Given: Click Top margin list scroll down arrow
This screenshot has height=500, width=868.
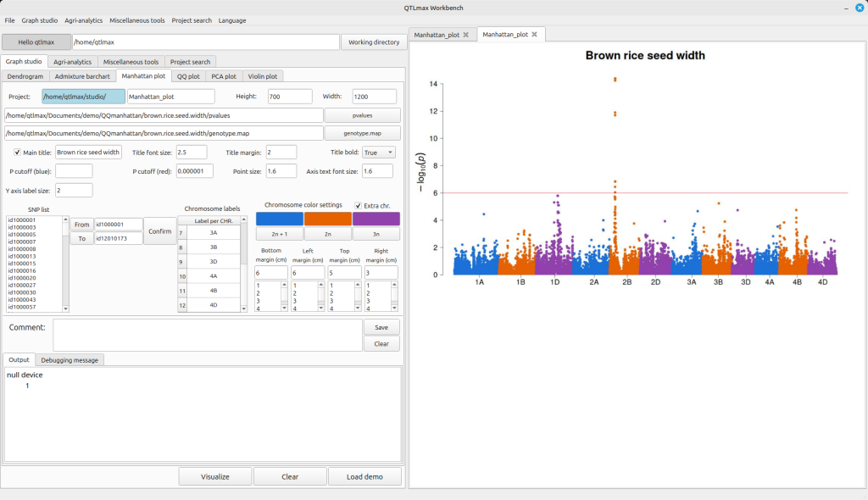Looking at the screenshot, I should tap(357, 308).
